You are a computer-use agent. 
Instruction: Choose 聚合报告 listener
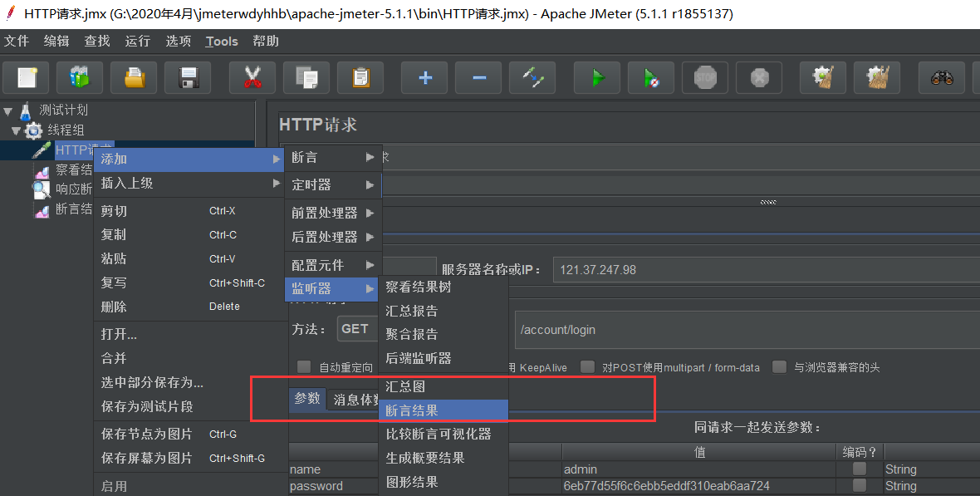[443, 334]
